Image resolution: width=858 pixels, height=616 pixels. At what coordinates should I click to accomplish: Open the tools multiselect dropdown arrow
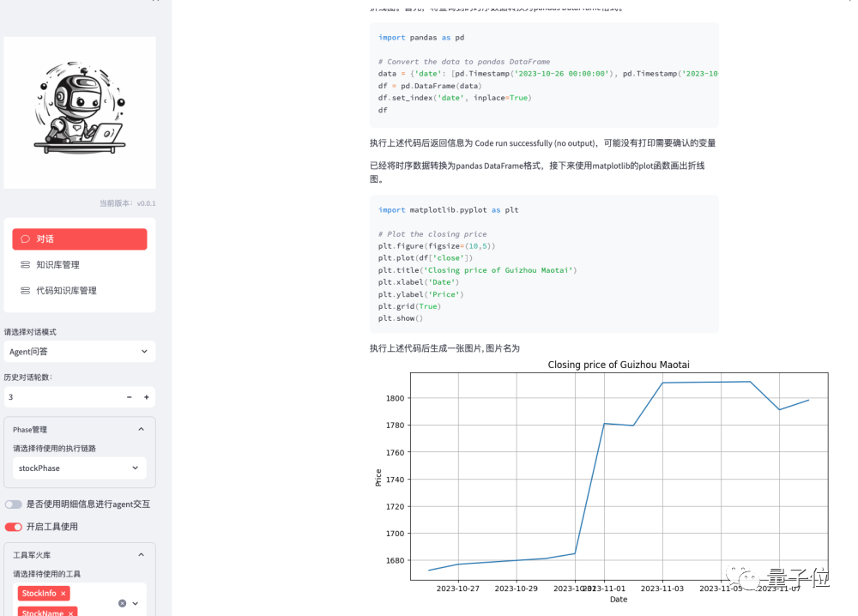pyautogui.click(x=136, y=603)
